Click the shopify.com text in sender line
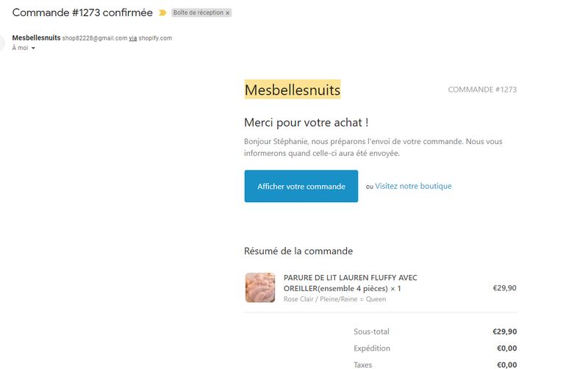This screenshot has height=369, width=588. (x=156, y=38)
